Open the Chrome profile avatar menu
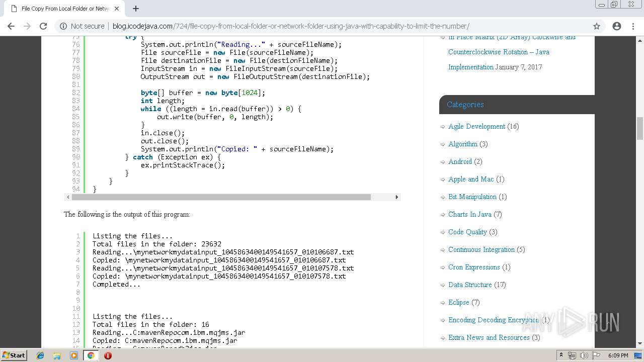The width and height of the screenshot is (644, 362). coord(617,26)
